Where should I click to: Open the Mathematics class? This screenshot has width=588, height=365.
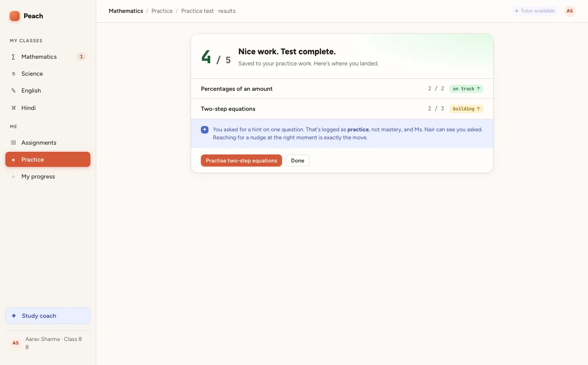48,57
